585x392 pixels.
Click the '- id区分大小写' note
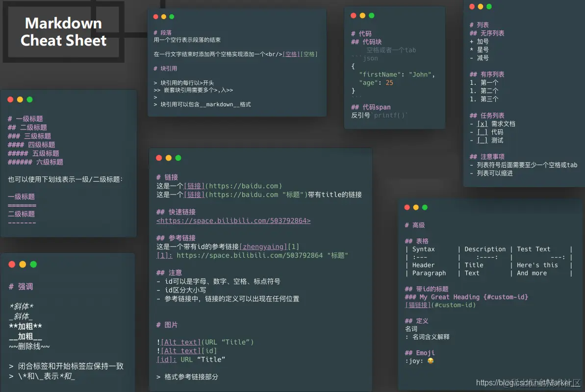point(181,290)
